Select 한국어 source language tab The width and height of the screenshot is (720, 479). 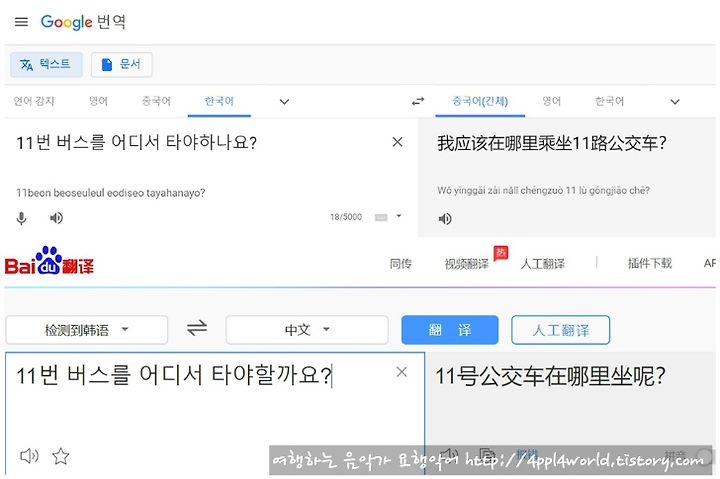[219, 101]
